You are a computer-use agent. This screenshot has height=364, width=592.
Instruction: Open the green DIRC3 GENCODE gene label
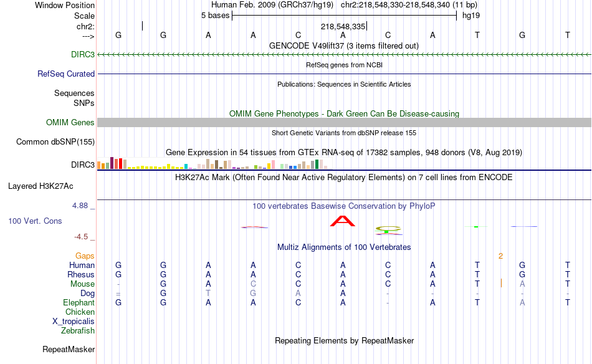point(83,54)
